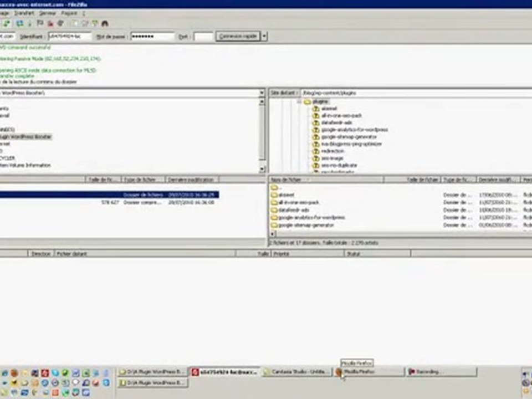
Task: Open the Transfert menu
Action: tap(24, 13)
